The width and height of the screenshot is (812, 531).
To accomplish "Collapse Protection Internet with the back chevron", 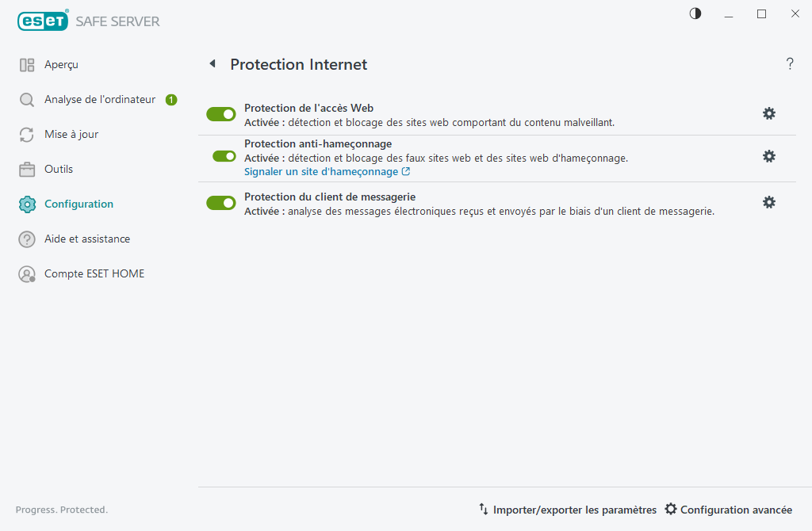I will 212,63.
